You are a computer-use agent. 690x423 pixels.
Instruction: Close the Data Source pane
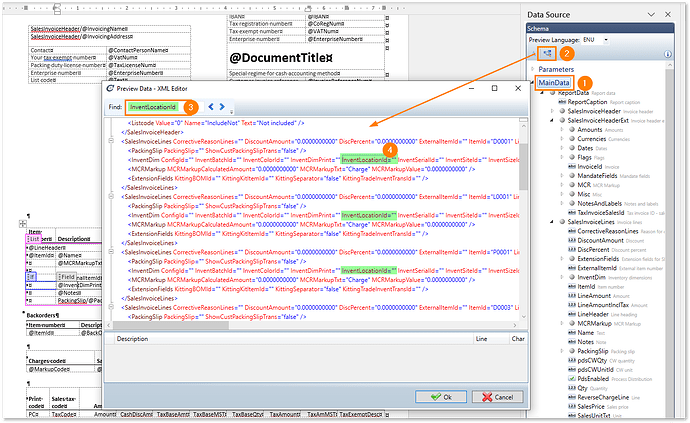(x=668, y=15)
